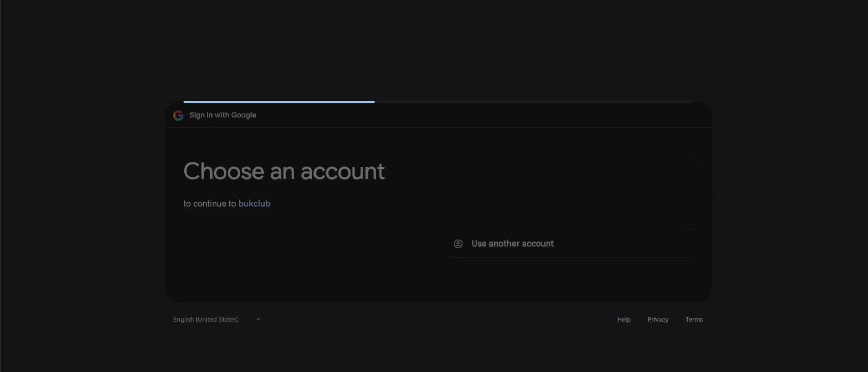This screenshot has height=372, width=868.
Task: Open the Help link
Action: pyautogui.click(x=623, y=320)
